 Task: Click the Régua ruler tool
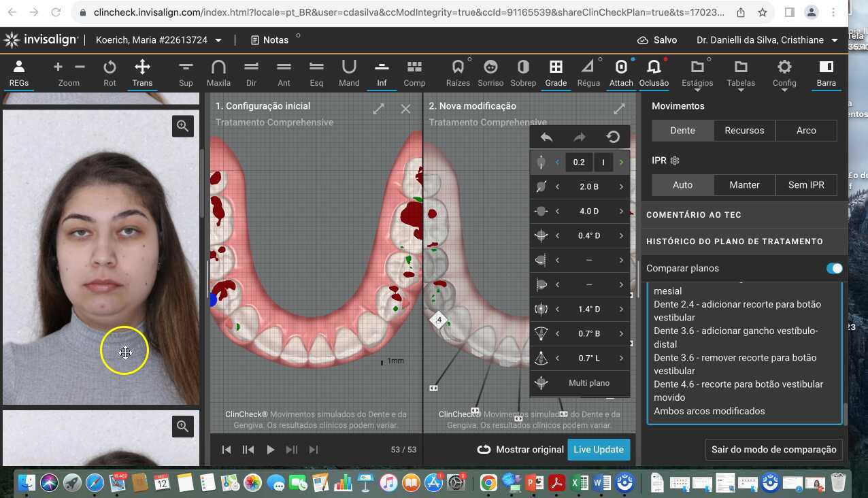588,73
